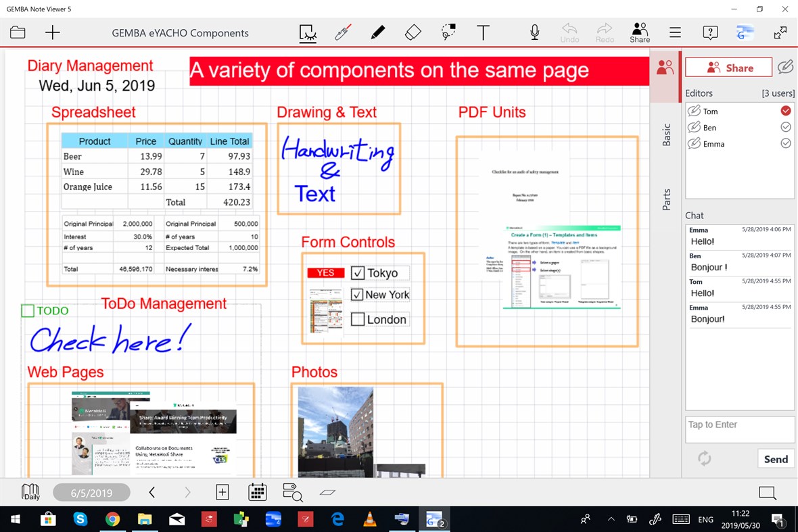Select the lasso selection tool
This screenshot has width=798, height=532.
448,32
